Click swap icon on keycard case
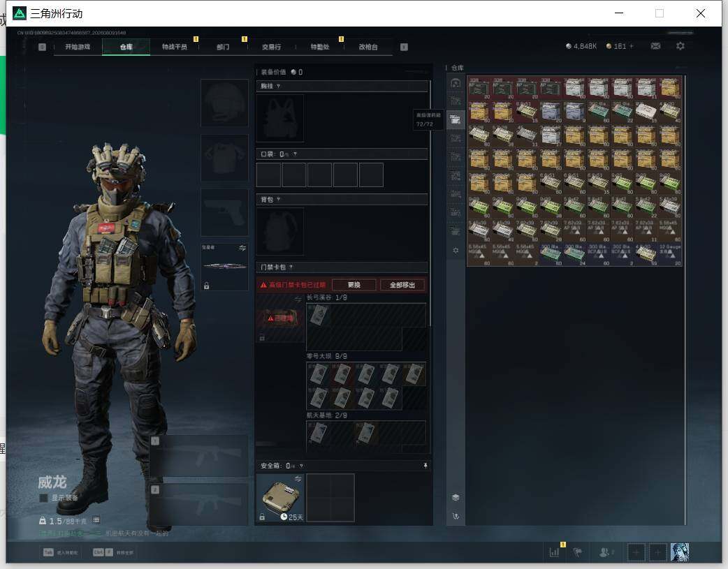This screenshot has width=728, height=569. pos(298,300)
